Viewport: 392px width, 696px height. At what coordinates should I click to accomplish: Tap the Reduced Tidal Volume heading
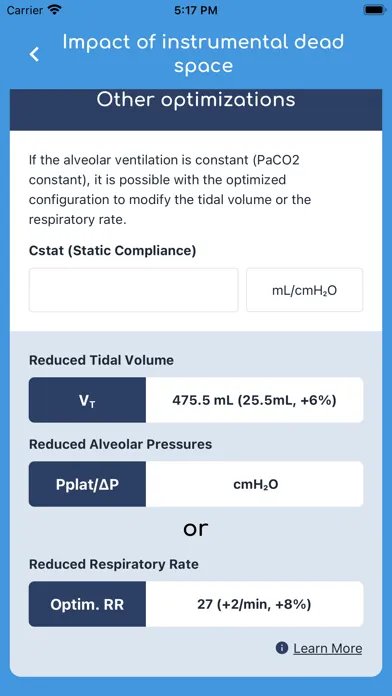point(101,360)
